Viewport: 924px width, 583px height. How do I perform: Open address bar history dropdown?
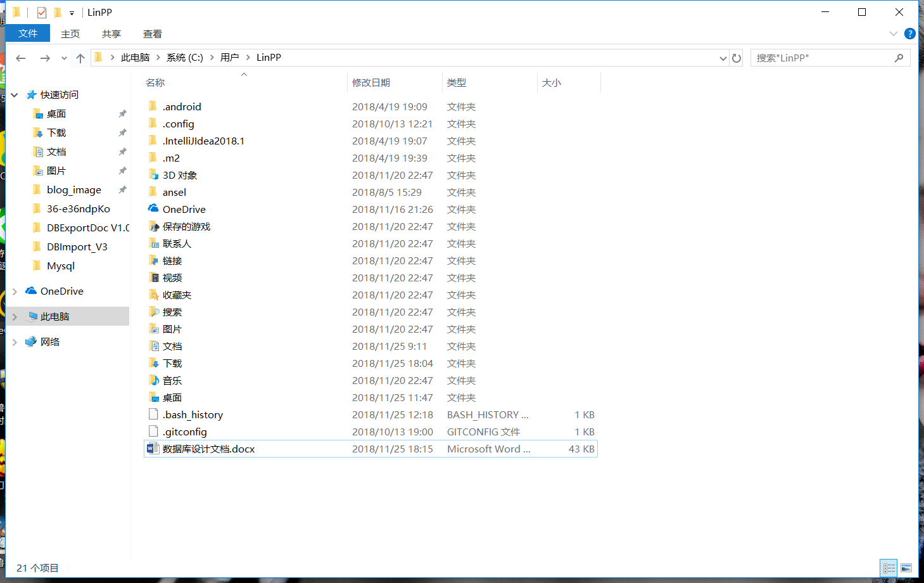click(723, 58)
